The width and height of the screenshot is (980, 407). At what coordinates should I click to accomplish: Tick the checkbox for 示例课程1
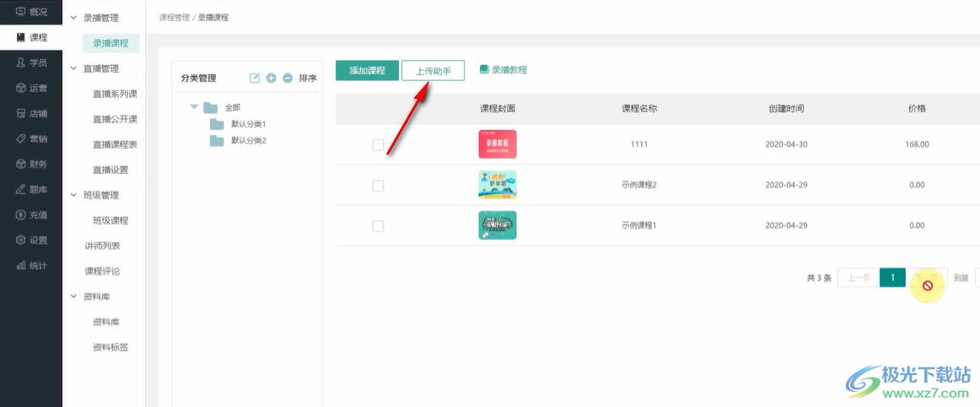coord(378,226)
